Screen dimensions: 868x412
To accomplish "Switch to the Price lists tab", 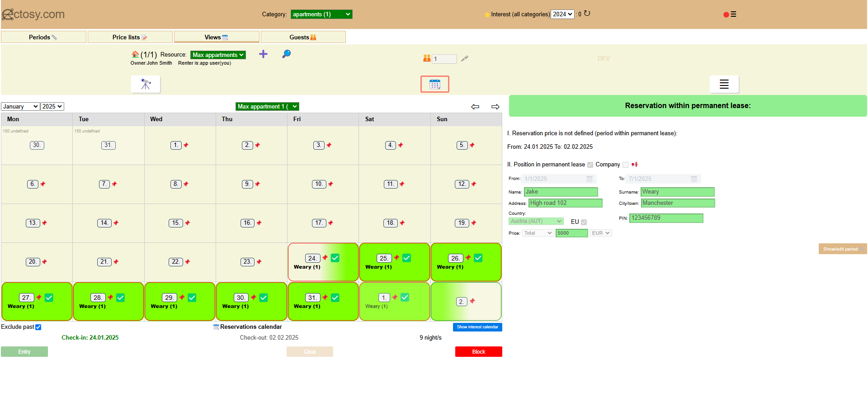I will click(130, 37).
